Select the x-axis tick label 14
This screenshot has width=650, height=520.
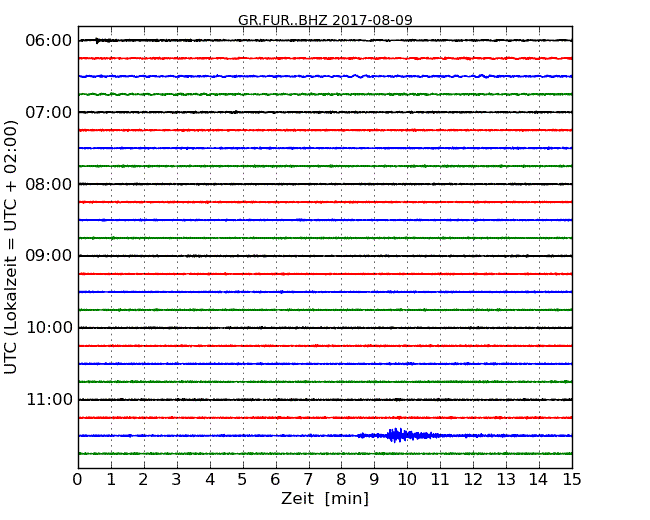539,480
